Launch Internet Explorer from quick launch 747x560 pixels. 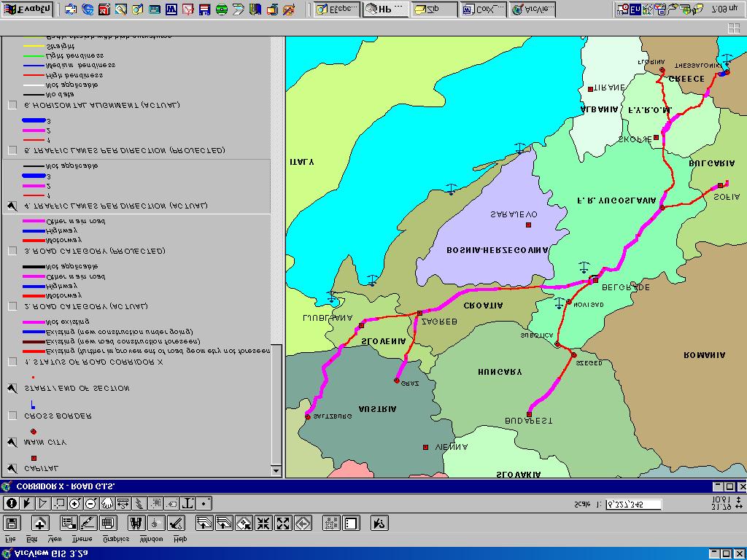click(x=88, y=9)
